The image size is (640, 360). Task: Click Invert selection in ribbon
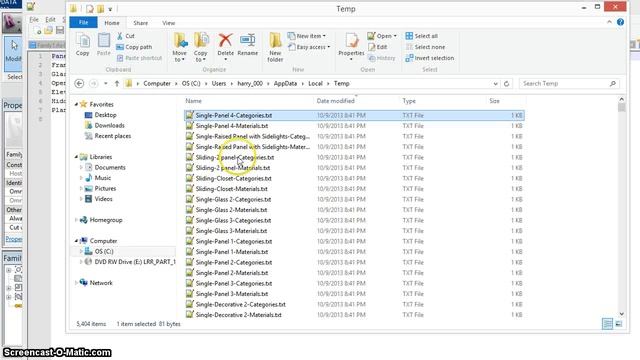click(x=429, y=58)
